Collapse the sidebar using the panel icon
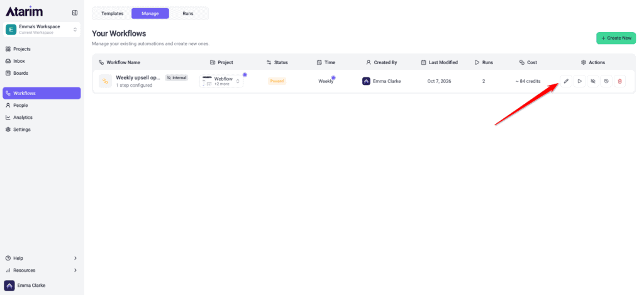The width and height of the screenshot is (644, 295). 74,13
